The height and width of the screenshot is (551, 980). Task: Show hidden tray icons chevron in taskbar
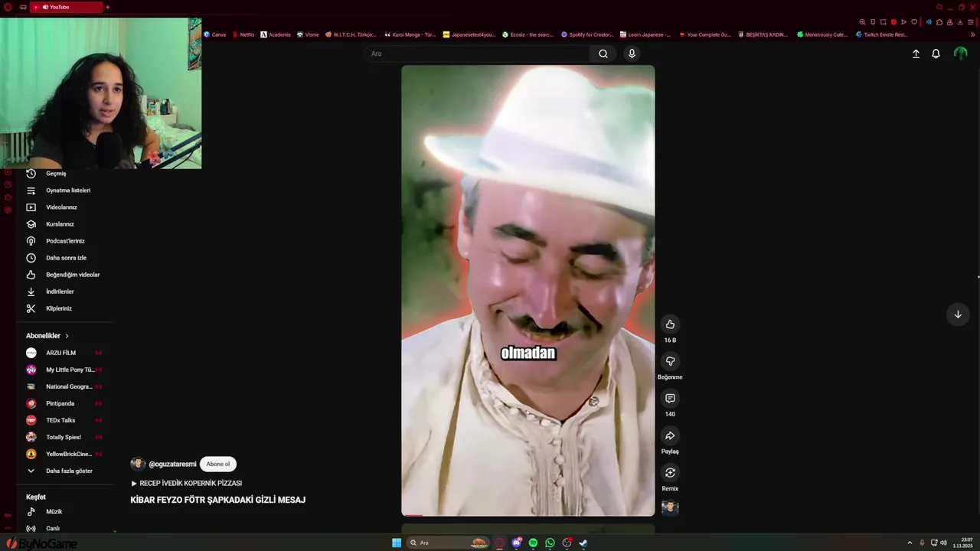coord(910,543)
